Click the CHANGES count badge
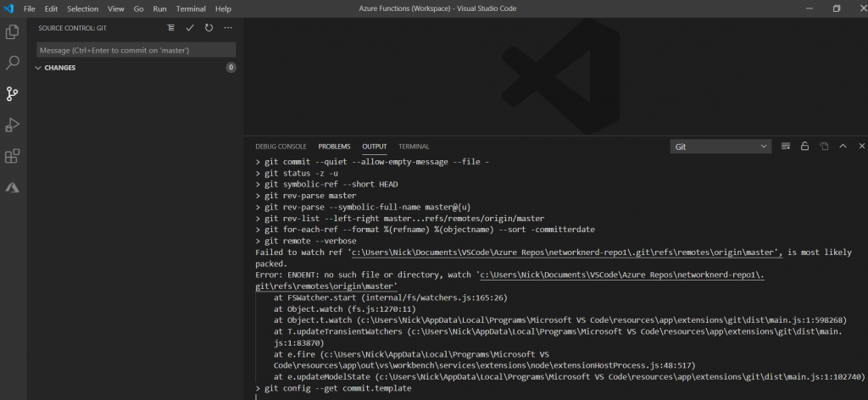Screen dimensions: 868x400 231,68
